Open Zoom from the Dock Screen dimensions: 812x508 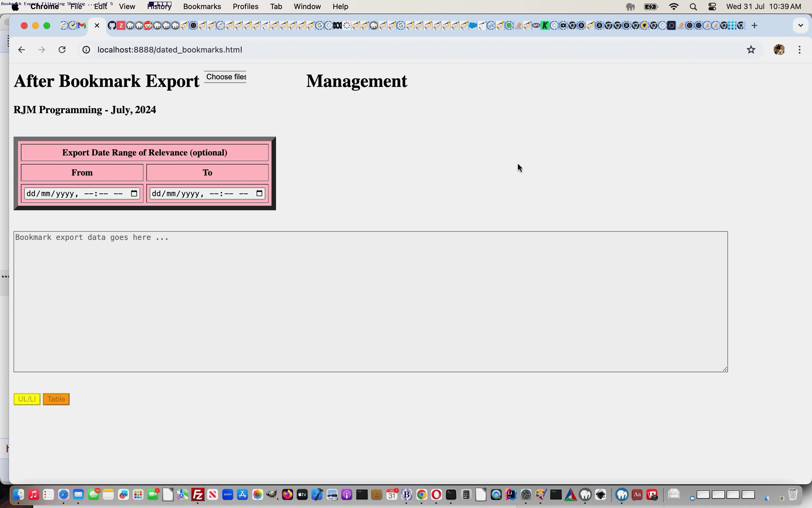pos(228,494)
